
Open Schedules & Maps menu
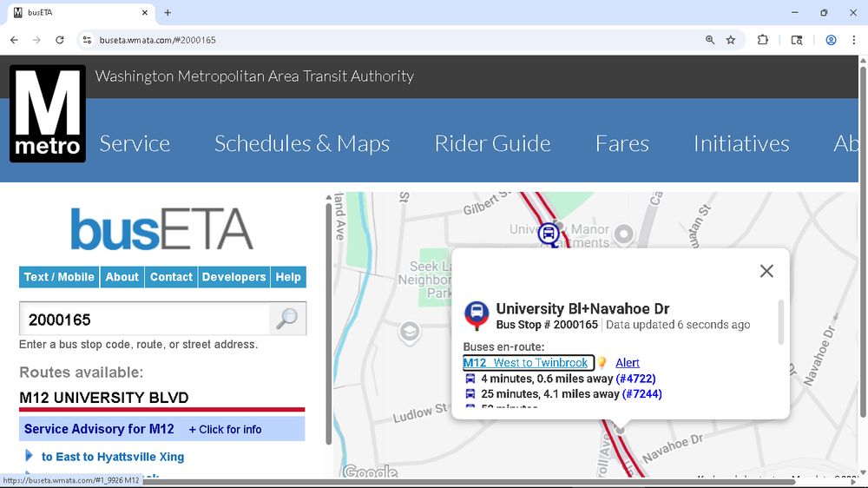(x=302, y=143)
